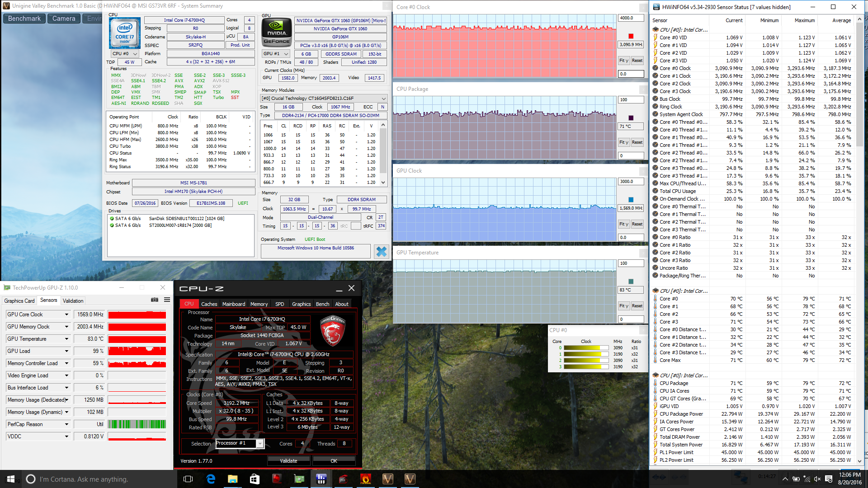Click the purple color swatch on CPU Package graph
The width and height of the screenshot is (868, 488).
[x=631, y=118]
